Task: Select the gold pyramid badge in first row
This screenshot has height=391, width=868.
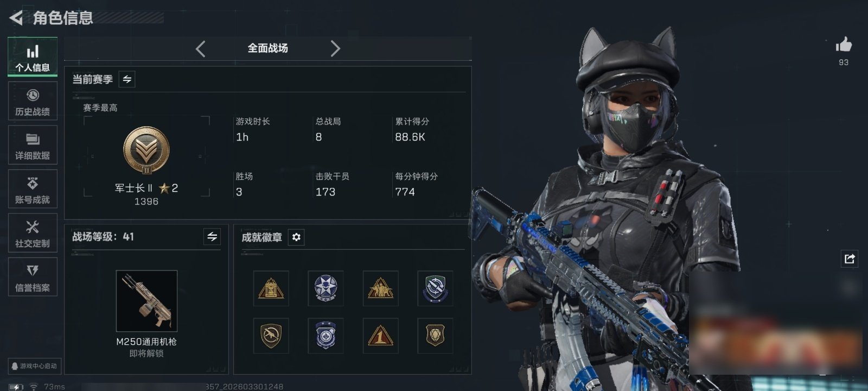Action: [x=271, y=288]
